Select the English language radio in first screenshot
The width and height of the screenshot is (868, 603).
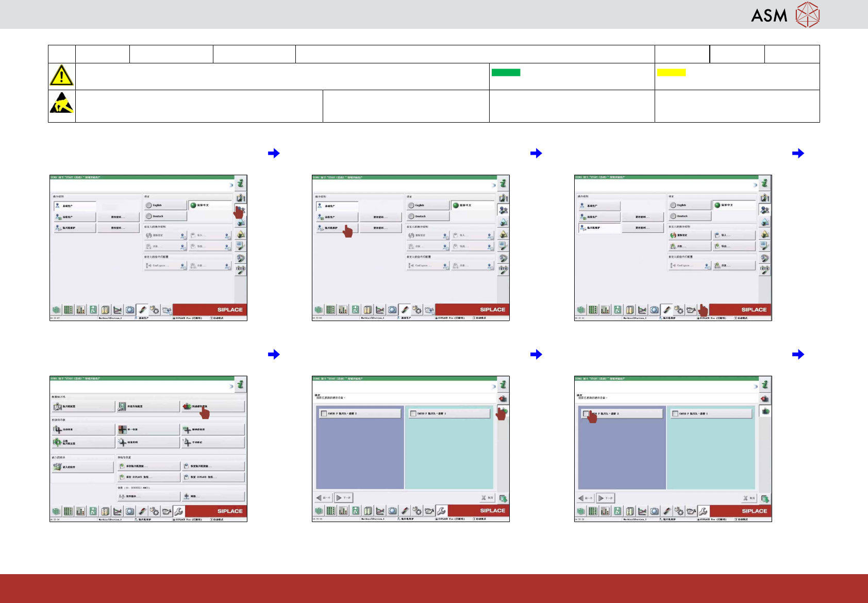148,205
